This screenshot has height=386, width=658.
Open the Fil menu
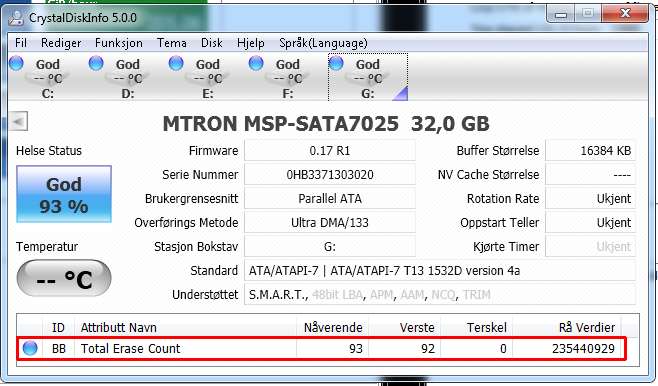coord(21,43)
